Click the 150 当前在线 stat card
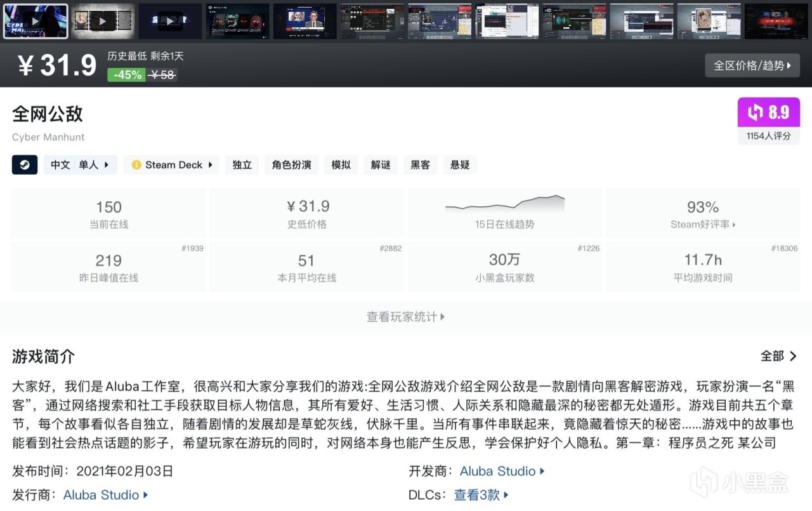Screen dimensions: 812x511 coord(108,213)
